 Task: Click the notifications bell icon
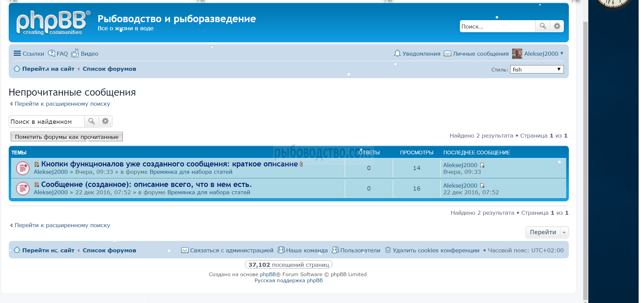(x=397, y=53)
